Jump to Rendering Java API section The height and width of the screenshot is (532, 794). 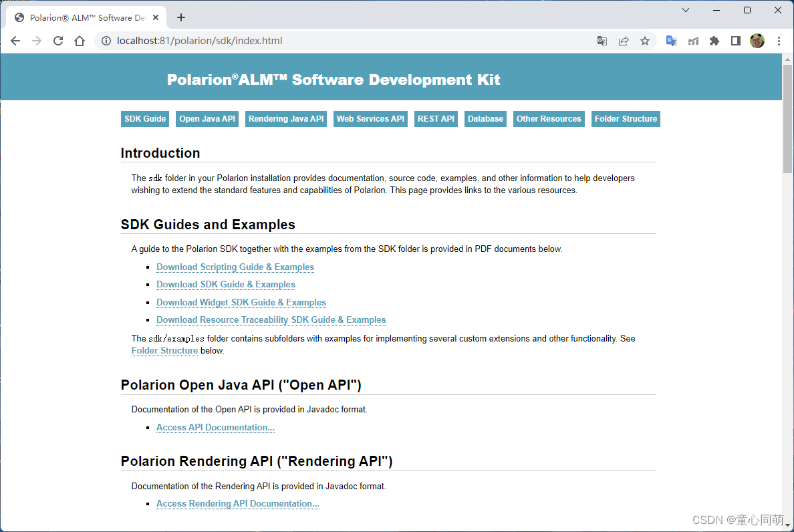[x=286, y=119]
